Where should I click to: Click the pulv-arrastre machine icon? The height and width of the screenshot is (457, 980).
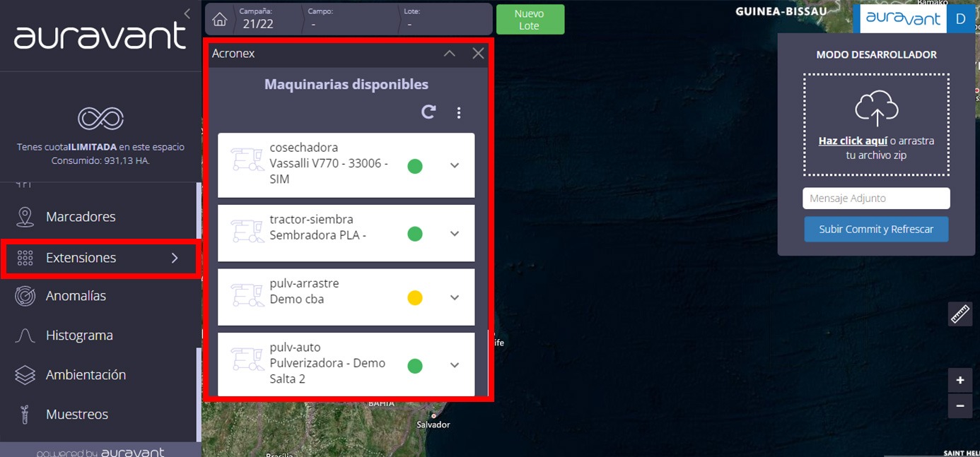point(247,295)
